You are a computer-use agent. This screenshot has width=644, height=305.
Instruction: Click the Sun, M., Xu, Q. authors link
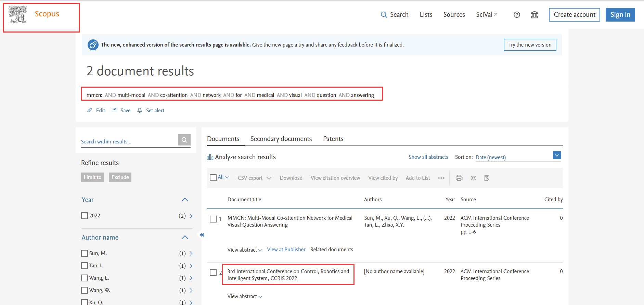pyautogui.click(x=398, y=221)
